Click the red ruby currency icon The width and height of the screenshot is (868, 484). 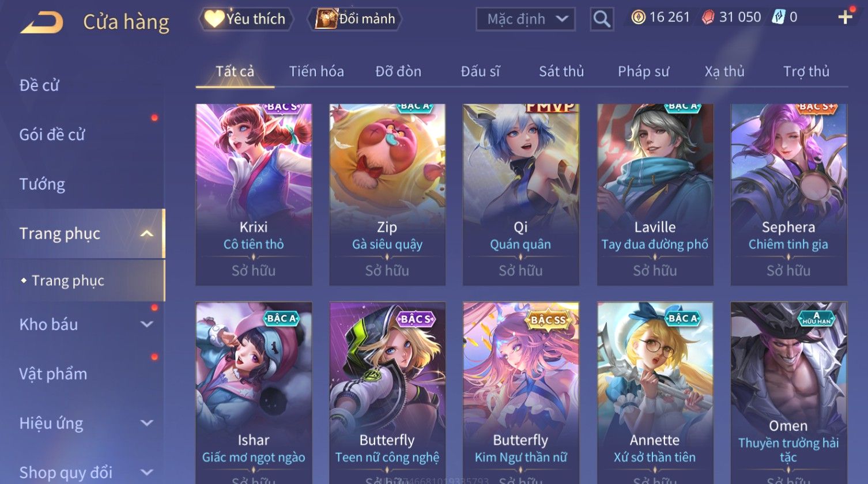tap(708, 17)
